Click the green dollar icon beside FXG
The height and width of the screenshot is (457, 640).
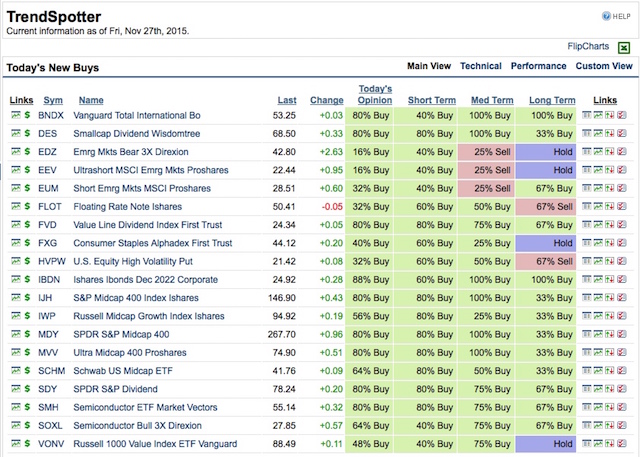coord(27,243)
